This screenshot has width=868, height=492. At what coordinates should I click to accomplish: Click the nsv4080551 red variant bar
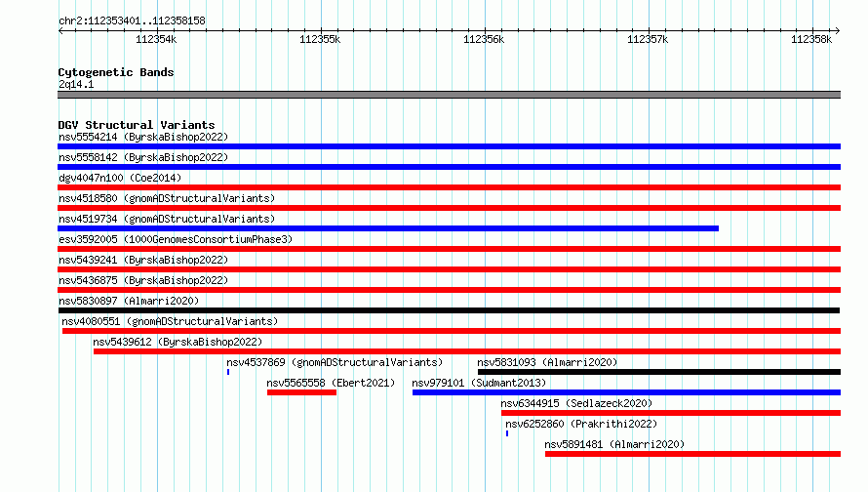coord(452,331)
